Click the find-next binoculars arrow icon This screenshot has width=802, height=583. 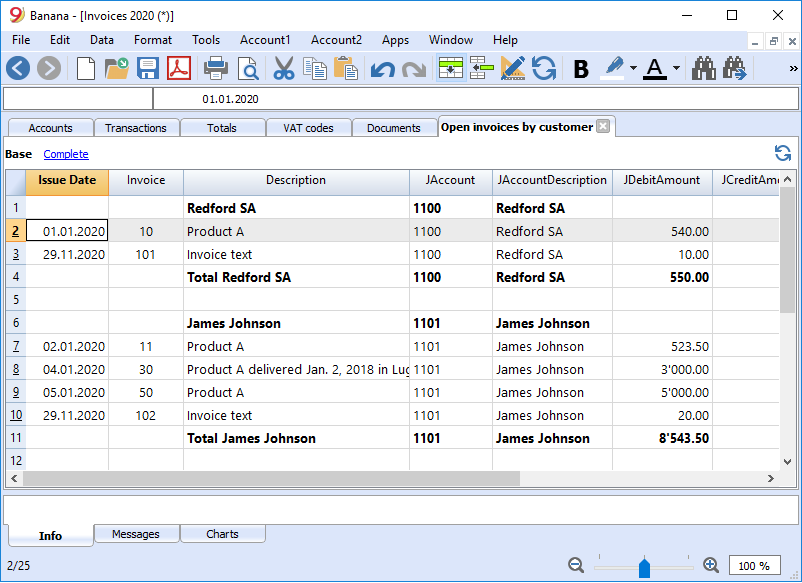[735, 68]
